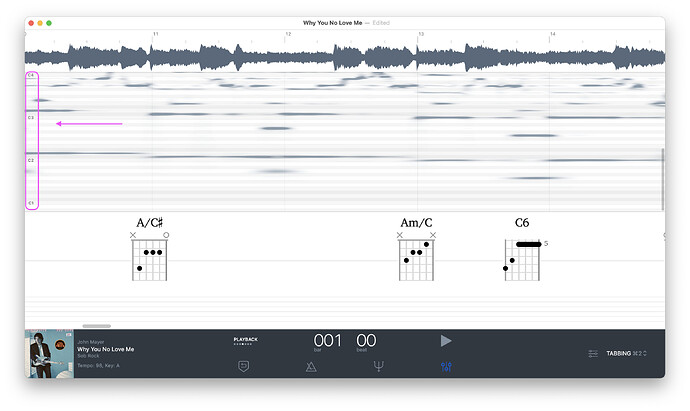Click the PLAYBACK speed indicator
The width and height of the screenshot is (690, 411).
click(x=246, y=341)
